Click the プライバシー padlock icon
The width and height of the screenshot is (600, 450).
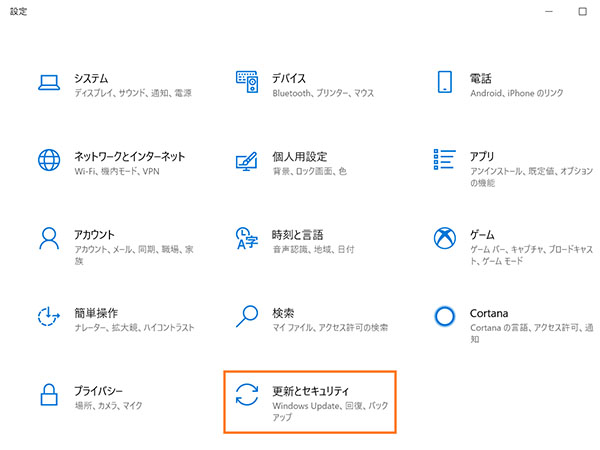click(x=49, y=395)
